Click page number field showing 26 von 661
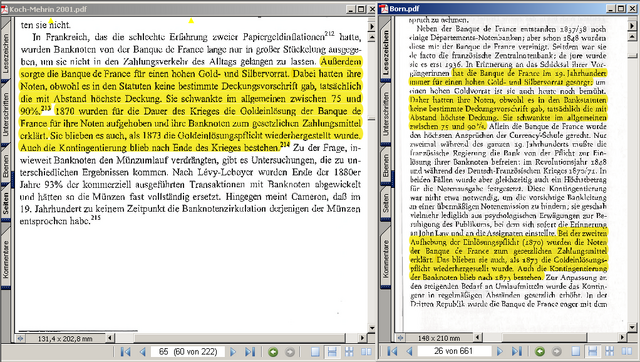The image size is (640, 362). pos(453,351)
